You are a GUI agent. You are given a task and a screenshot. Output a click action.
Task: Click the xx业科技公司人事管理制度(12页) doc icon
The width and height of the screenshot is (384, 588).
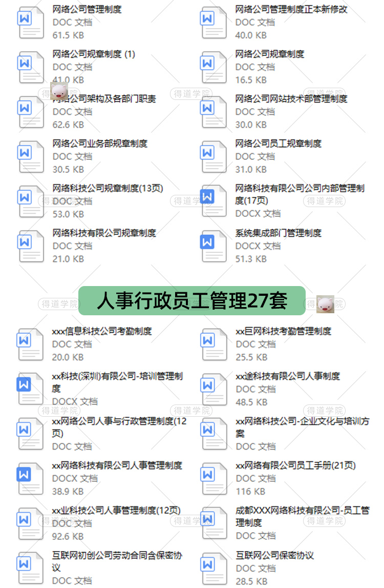tap(30, 523)
